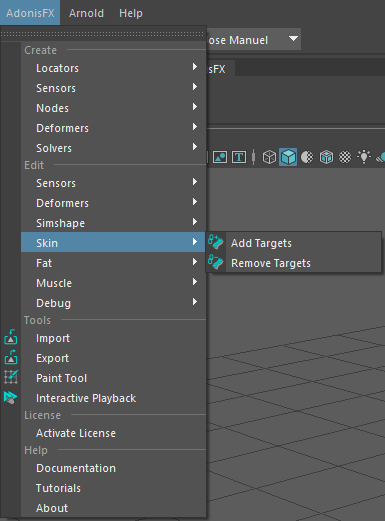Choose Import from Tools section
The height and width of the screenshot is (521, 385).
[x=113, y=338]
